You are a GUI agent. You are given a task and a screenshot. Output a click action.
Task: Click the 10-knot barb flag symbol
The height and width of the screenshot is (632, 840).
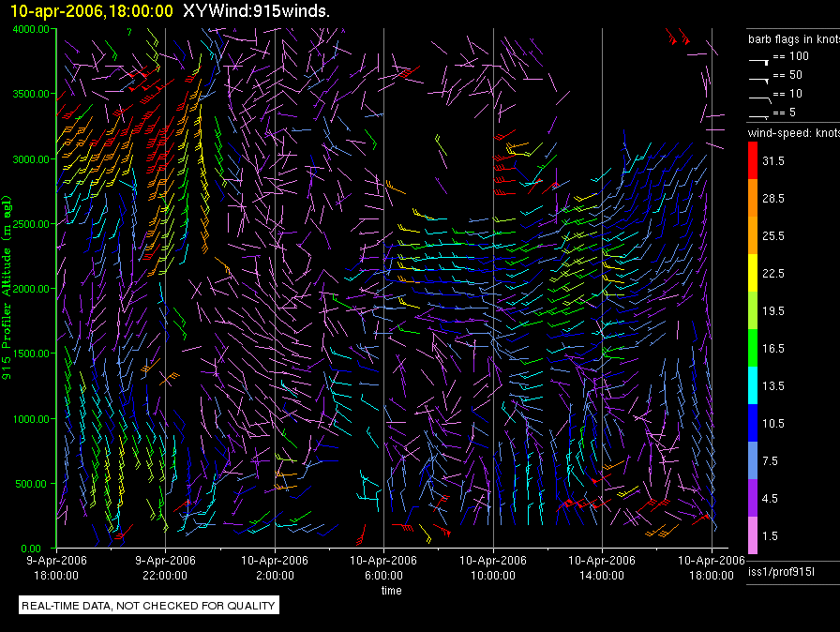click(759, 99)
